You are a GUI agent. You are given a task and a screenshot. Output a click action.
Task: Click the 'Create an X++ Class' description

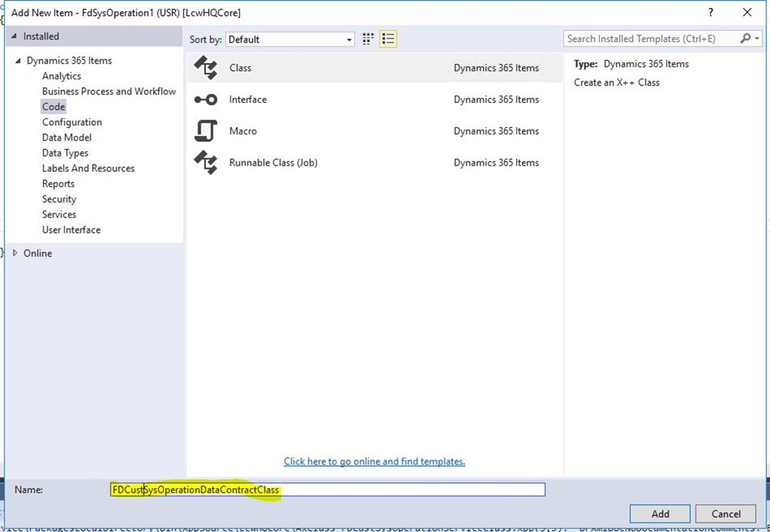tap(617, 82)
